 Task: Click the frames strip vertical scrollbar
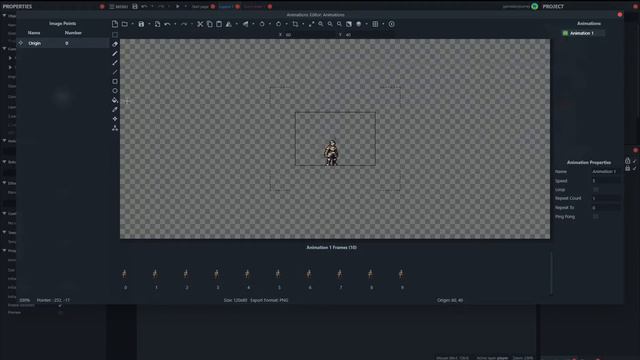(x=551, y=273)
